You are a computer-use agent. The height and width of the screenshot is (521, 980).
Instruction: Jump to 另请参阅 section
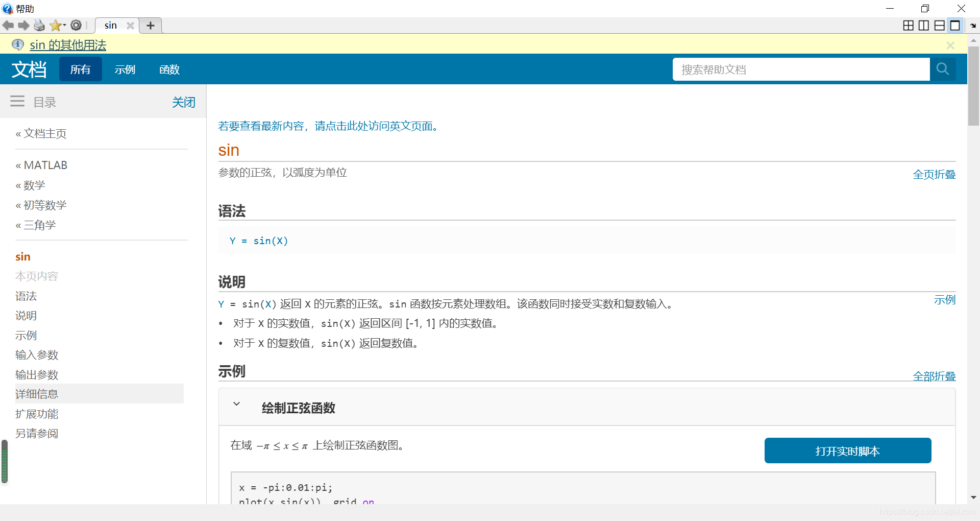pyautogui.click(x=37, y=434)
